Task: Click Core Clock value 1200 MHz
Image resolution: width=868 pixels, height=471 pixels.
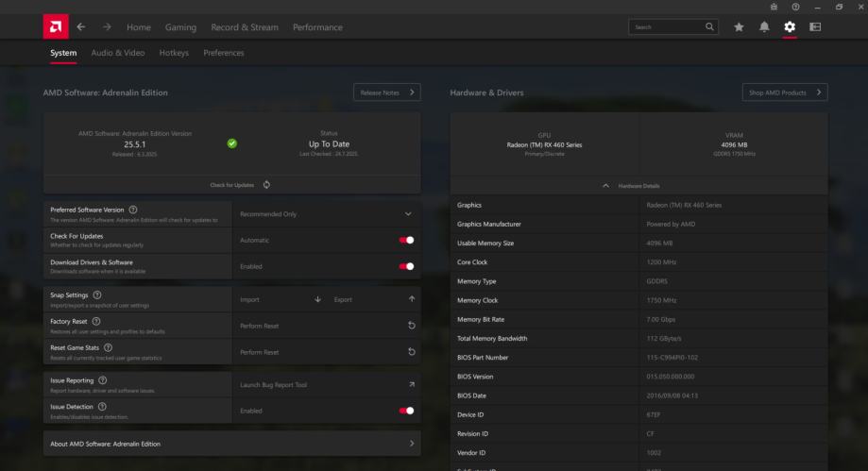Action: 661,261
